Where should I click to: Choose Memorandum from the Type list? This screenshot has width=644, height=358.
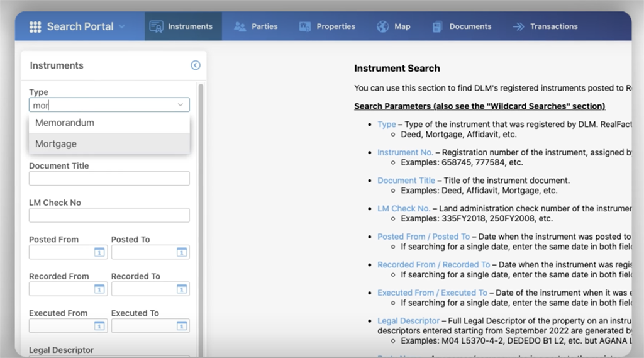click(65, 123)
